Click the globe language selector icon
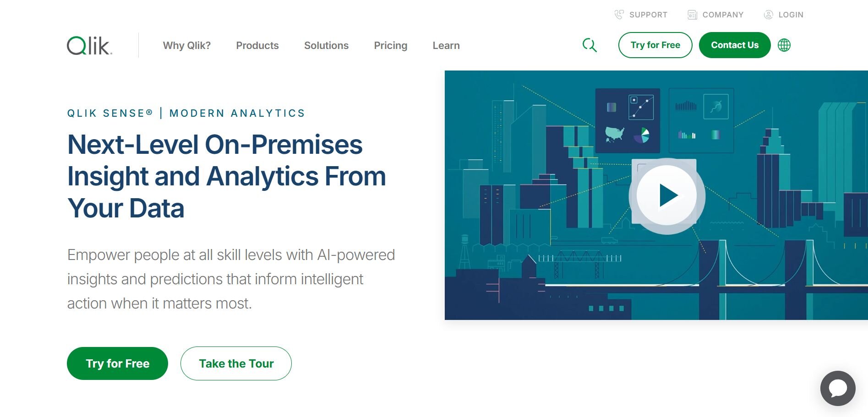 tap(784, 45)
